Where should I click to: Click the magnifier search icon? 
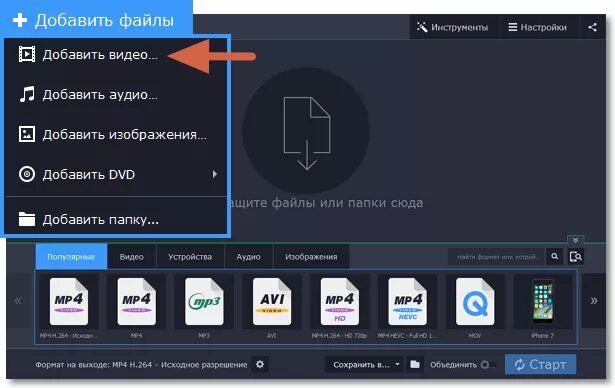(x=555, y=257)
